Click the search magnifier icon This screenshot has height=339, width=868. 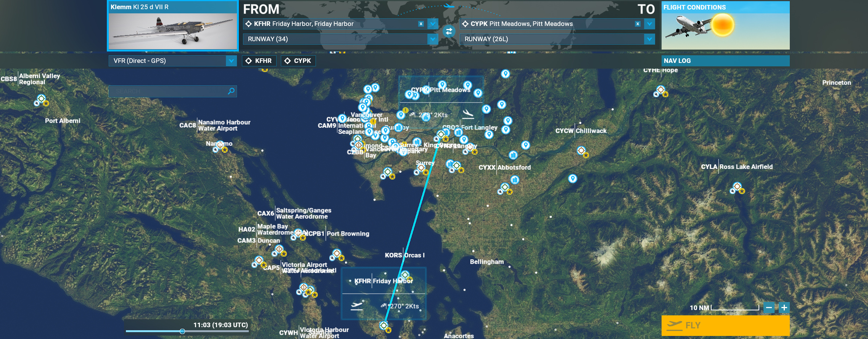pyautogui.click(x=231, y=91)
